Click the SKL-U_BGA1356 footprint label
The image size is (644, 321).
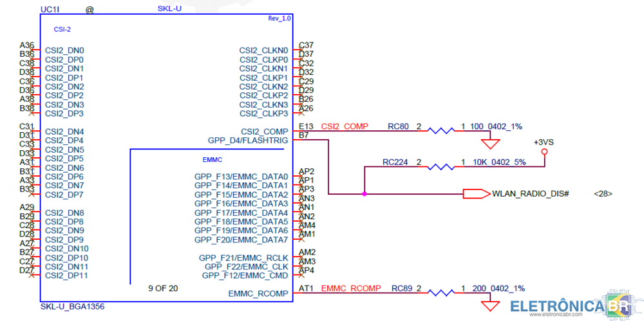click(71, 307)
